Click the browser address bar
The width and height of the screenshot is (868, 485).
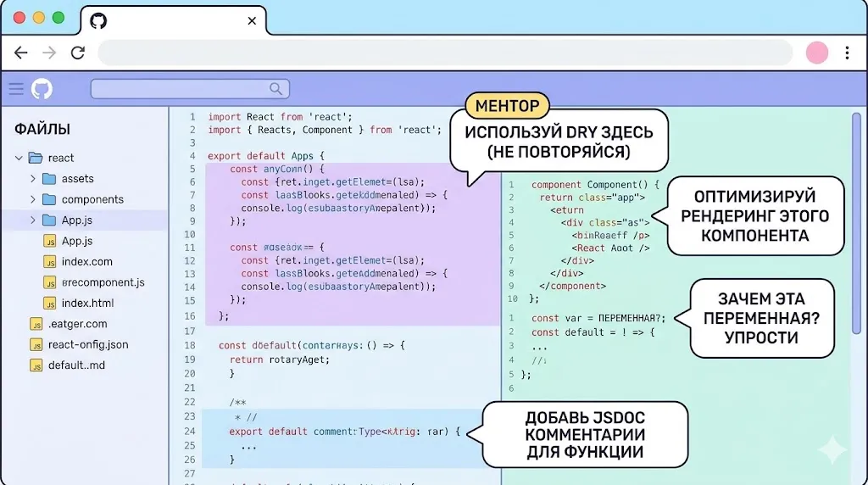[446, 53]
